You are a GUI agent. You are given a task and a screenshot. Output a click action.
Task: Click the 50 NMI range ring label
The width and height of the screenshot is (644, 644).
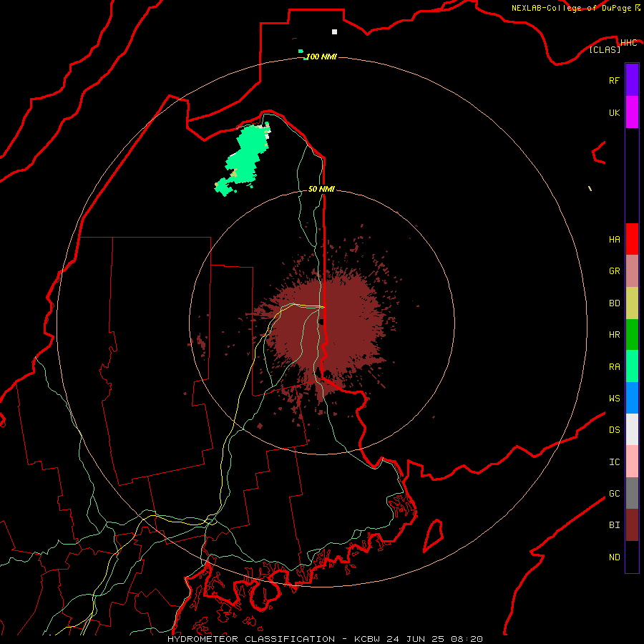coord(321,189)
